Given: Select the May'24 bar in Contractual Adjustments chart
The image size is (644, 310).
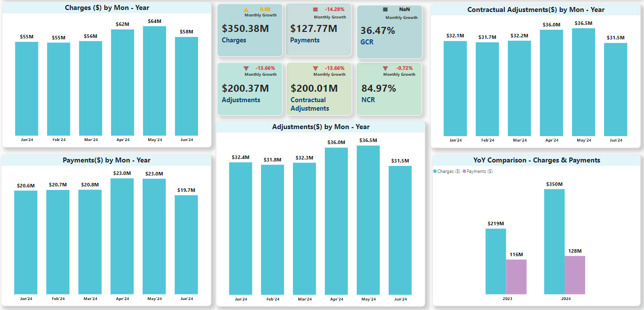Looking at the screenshot, I should [584, 82].
